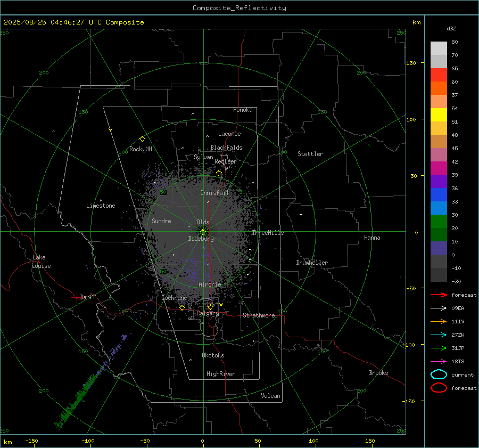Click the cyan 27ZW arrow symbol
Image resolution: width=479 pixels, height=448 pixels.
pyautogui.click(x=439, y=335)
